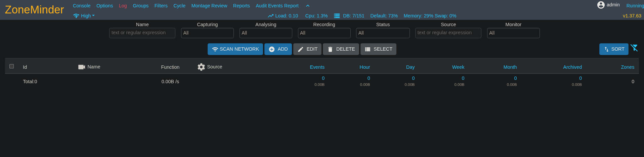Open the Capturing filter dropdown
This screenshot has width=644, height=157.
pyautogui.click(x=207, y=33)
